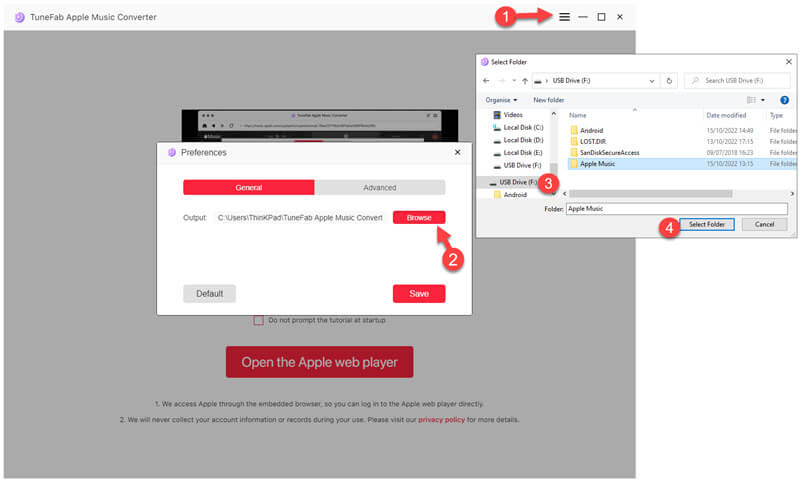The image size is (800, 480).
Task: Click the Browse button for output path
Action: coord(419,217)
